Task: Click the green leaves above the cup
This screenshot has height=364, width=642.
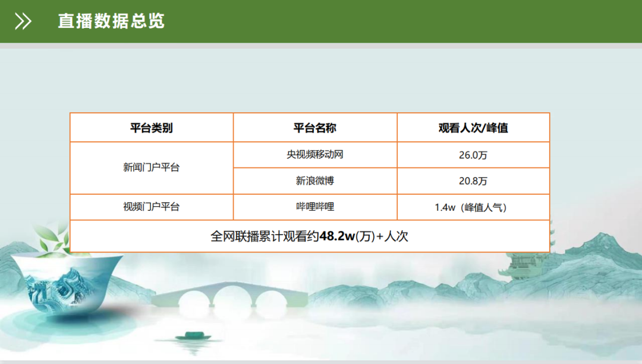Action: (x=52, y=238)
